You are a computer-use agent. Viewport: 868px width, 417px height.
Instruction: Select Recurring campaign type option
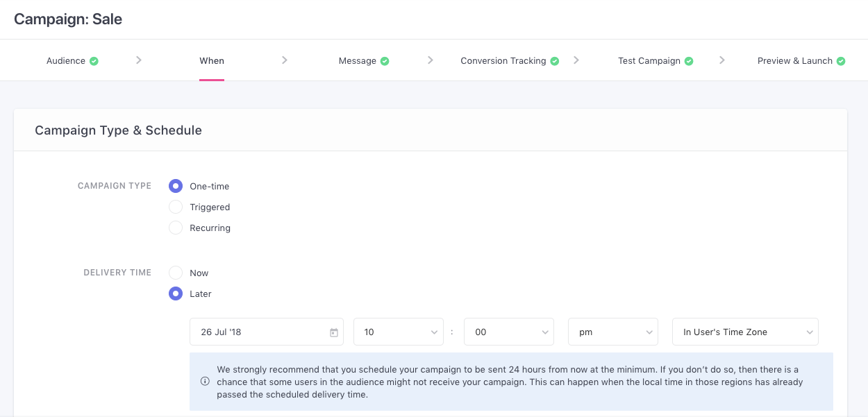pos(176,228)
